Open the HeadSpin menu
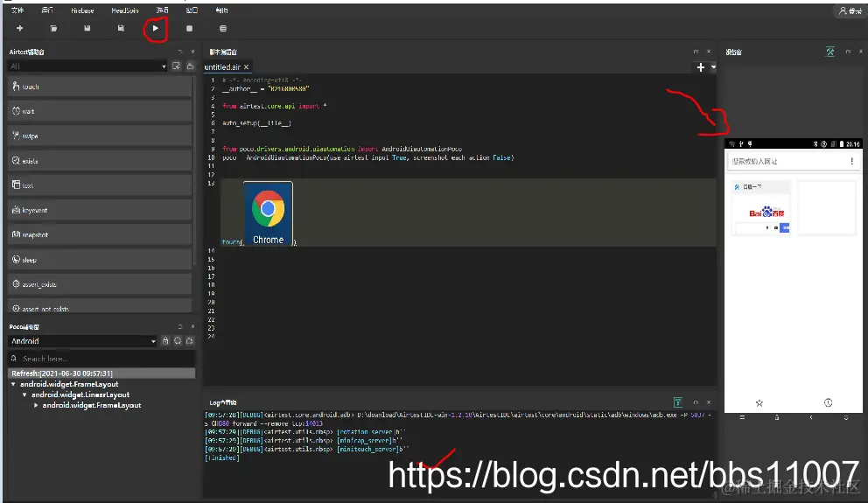Image resolution: width=868 pixels, height=503 pixels. pos(125,10)
